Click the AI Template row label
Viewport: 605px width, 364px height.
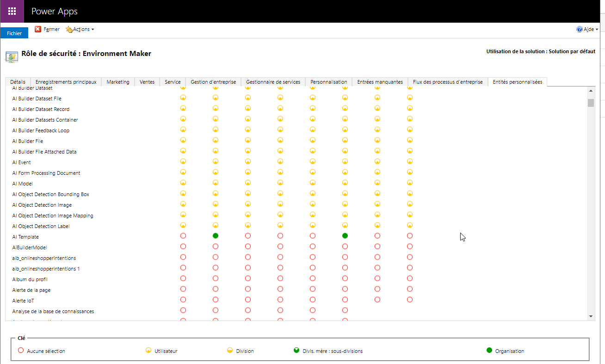(25, 237)
